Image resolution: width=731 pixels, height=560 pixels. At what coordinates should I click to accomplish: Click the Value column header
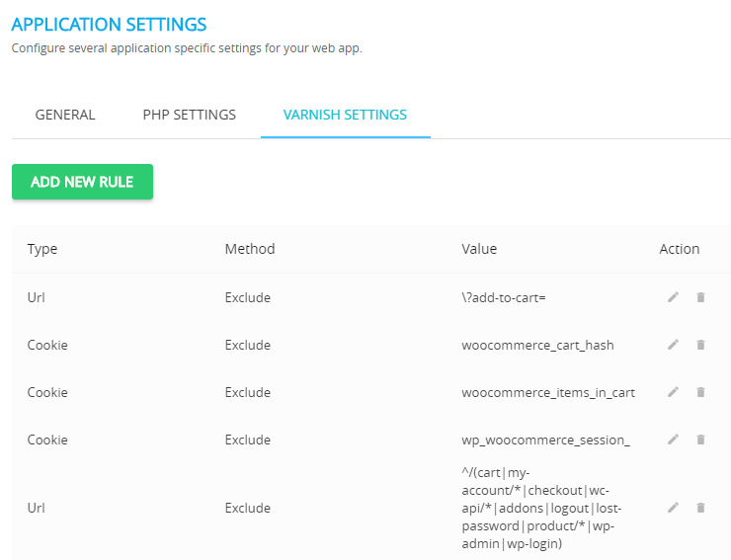click(479, 249)
